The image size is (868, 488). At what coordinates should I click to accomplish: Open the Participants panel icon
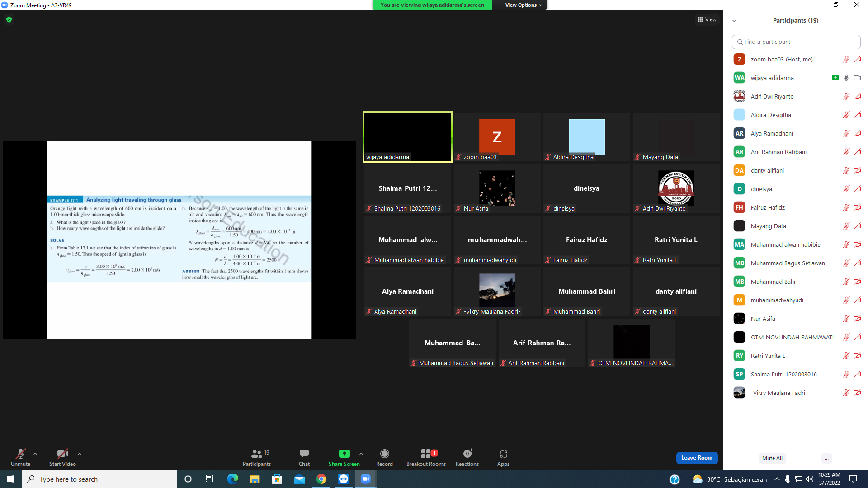[x=257, y=454]
